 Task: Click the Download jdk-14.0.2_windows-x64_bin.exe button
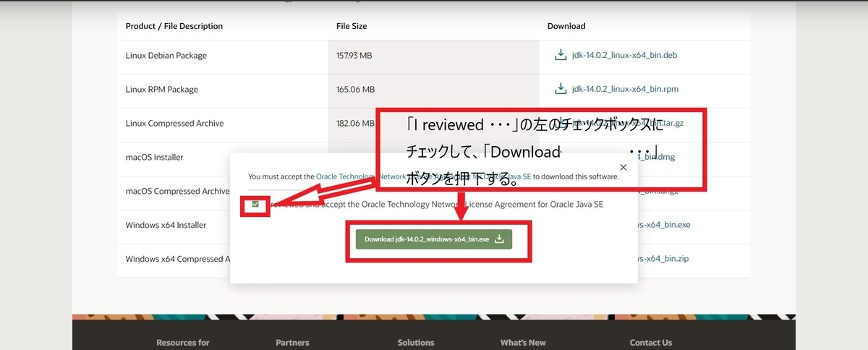pyautogui.click(x=433, y=239)
